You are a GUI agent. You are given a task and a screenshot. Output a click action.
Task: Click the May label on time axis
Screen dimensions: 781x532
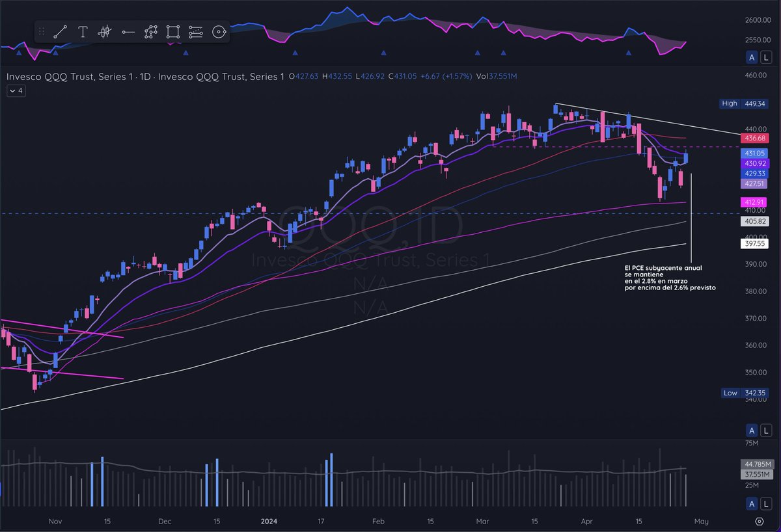point(700,522)
